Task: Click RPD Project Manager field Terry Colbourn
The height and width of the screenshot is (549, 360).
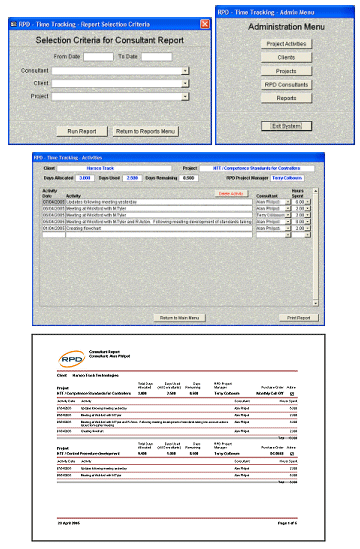Action: tap(287, 178)
